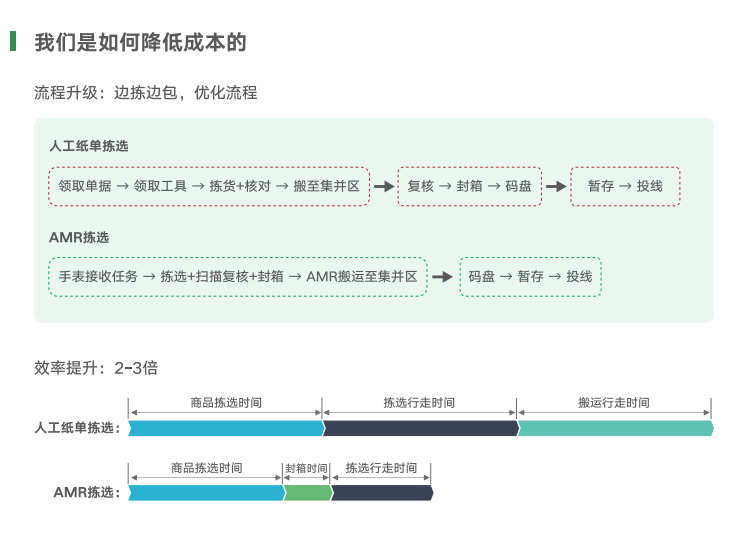Pick the green 封箱时间 bar in the AMR row
Viewport: 743px width, 545px height.
pos(307,492)
